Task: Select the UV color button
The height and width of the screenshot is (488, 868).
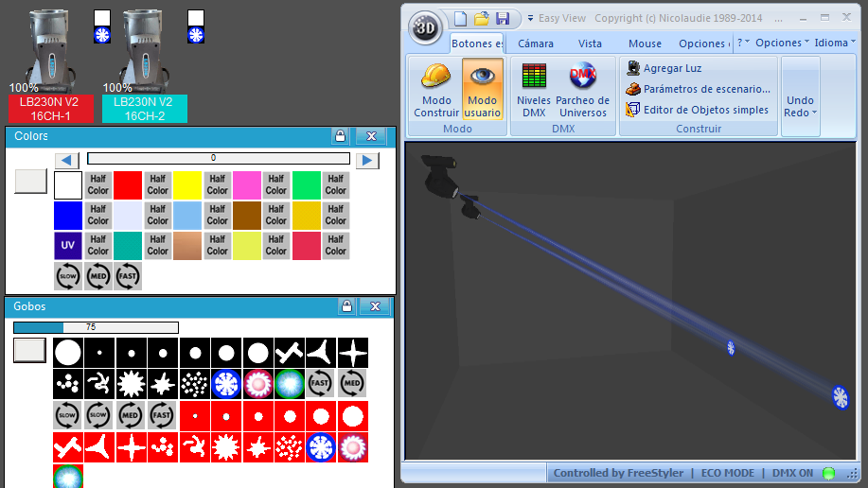Action: (68, 246)
